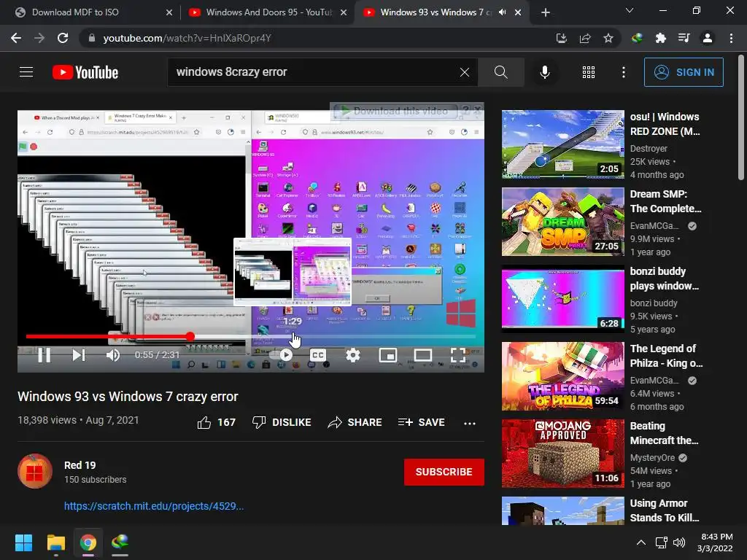Open Beating Minecraft the video thumbnail
The image size is (747, 560).
[x=562, y=454]
